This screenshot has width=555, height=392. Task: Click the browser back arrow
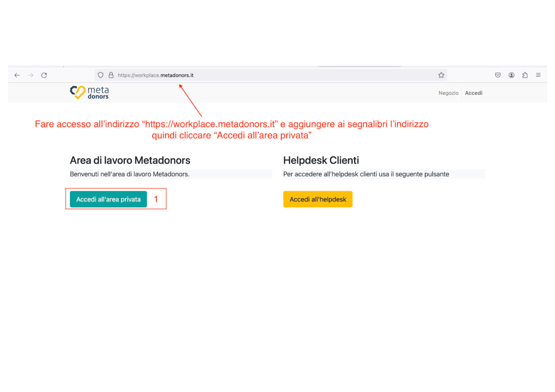[17, 75]
